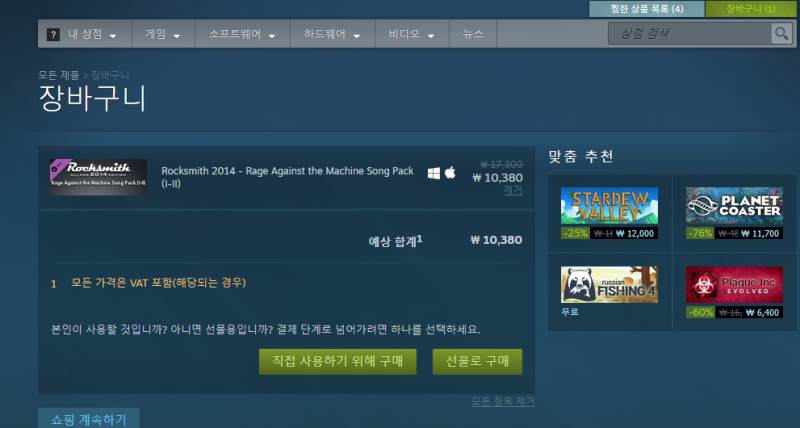The height and width of the screenshot is (428, 800).
Task: Open the Plague Inc Evolved recommendation
Action: 734,284
